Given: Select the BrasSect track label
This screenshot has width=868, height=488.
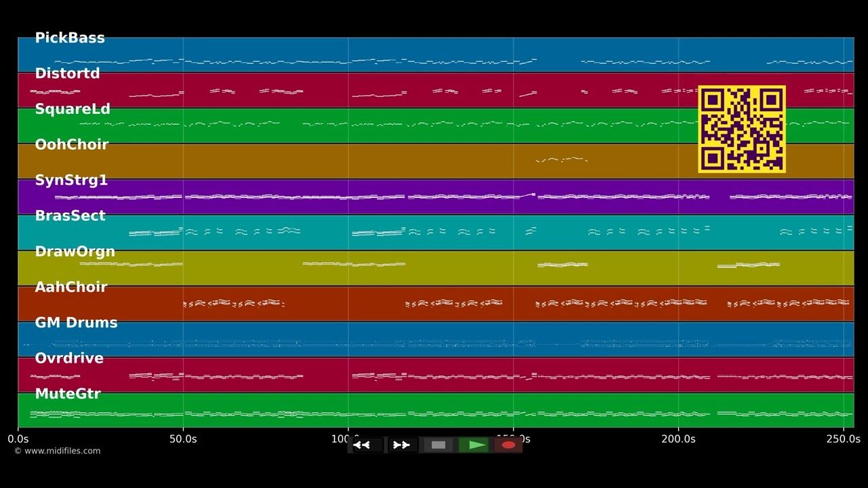Looking at the screenshot, I should click(70, 216).
